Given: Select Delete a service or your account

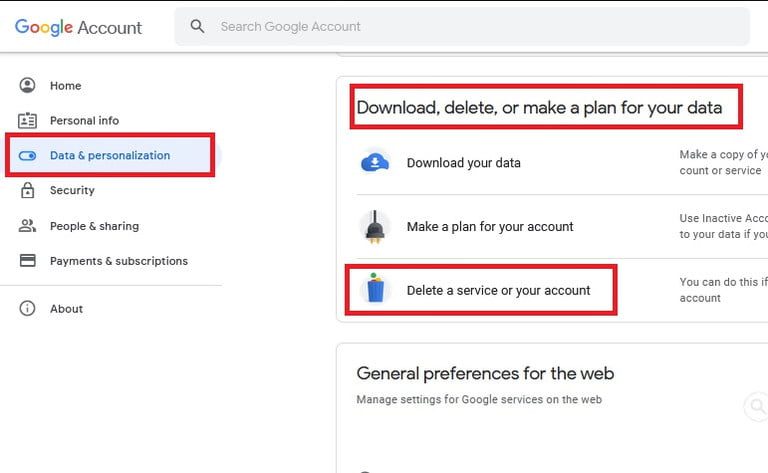Looking at the screenshot, I should tap(498, 291).
